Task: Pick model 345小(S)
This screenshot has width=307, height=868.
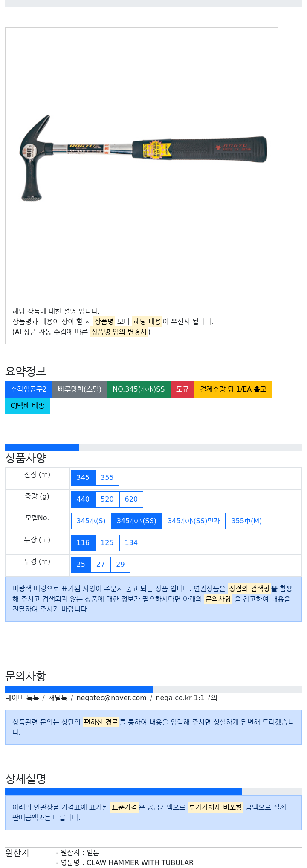Action: (x=91, y=521)
